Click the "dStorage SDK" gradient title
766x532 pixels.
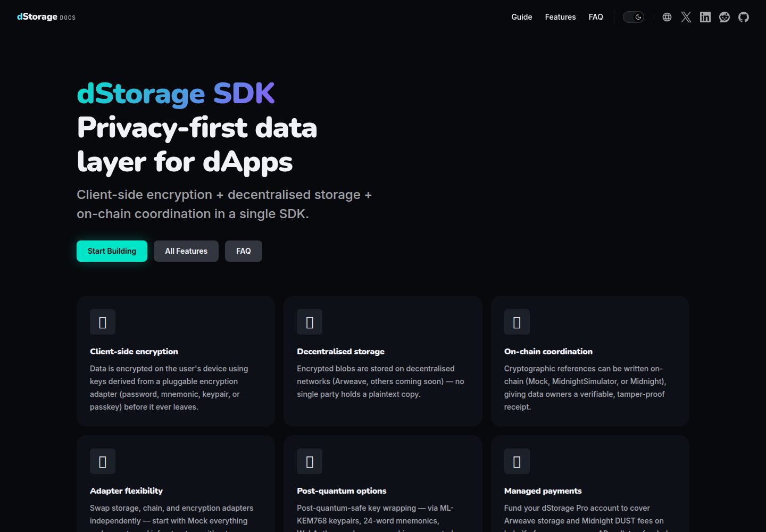tap(176, 94)
